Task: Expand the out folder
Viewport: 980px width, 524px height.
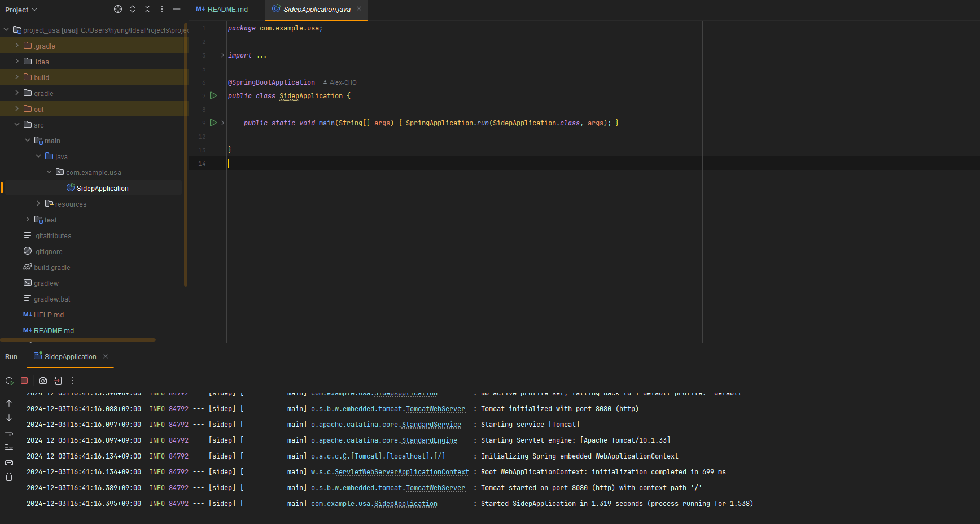Action: (x=17, y=109)
